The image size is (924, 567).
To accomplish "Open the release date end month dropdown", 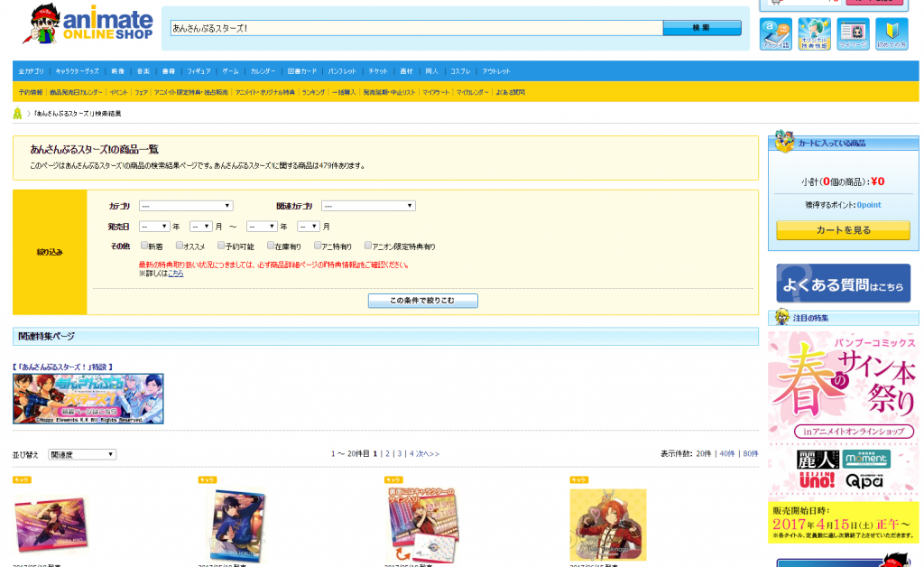I will point(309,227).
